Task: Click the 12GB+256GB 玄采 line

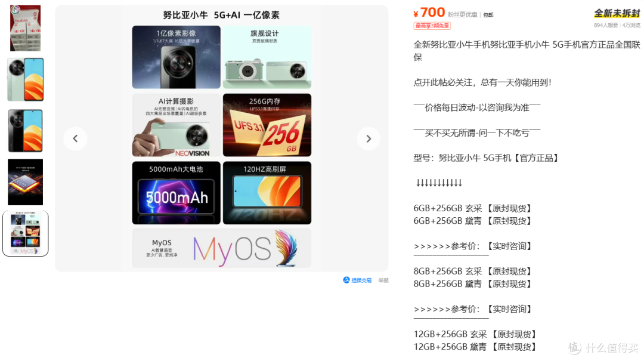Action: tap(475, 334)
